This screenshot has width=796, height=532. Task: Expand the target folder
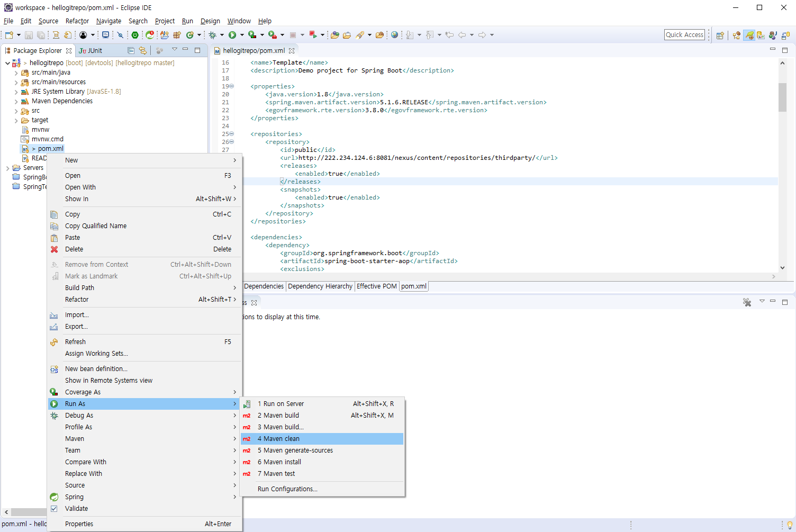tap(16, 120)
